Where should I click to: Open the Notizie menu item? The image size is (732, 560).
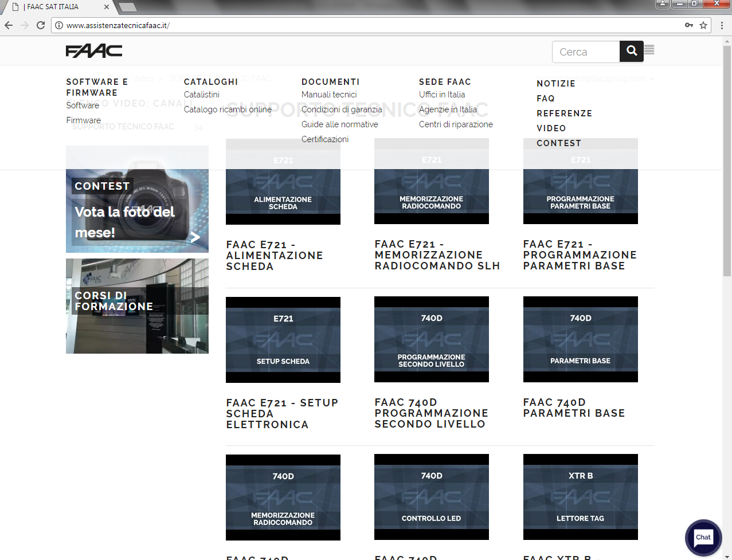point(556,84)
